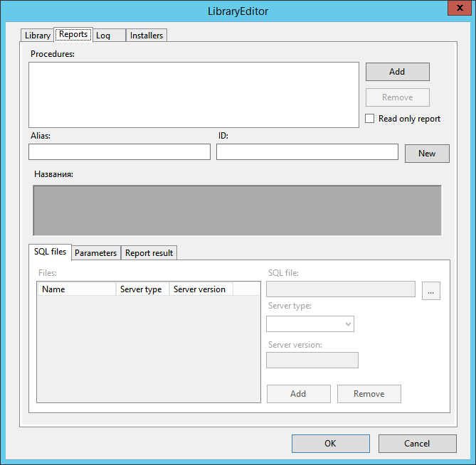Switch to the Parameters sub-tab

coord(95,253)
